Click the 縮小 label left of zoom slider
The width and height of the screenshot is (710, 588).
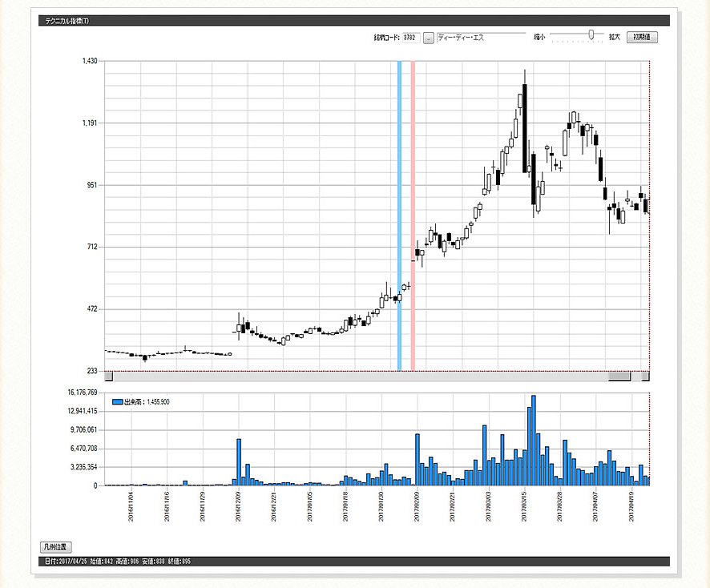pos(541,38)
